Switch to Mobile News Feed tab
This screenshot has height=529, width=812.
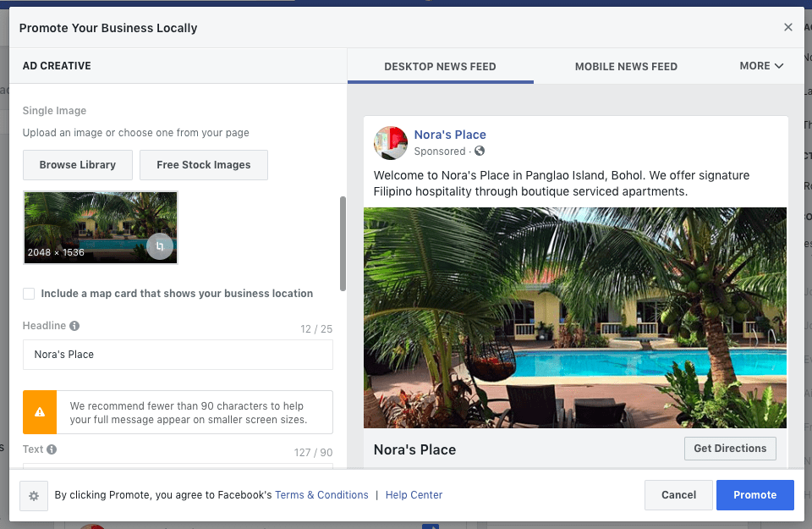[626, 66]
